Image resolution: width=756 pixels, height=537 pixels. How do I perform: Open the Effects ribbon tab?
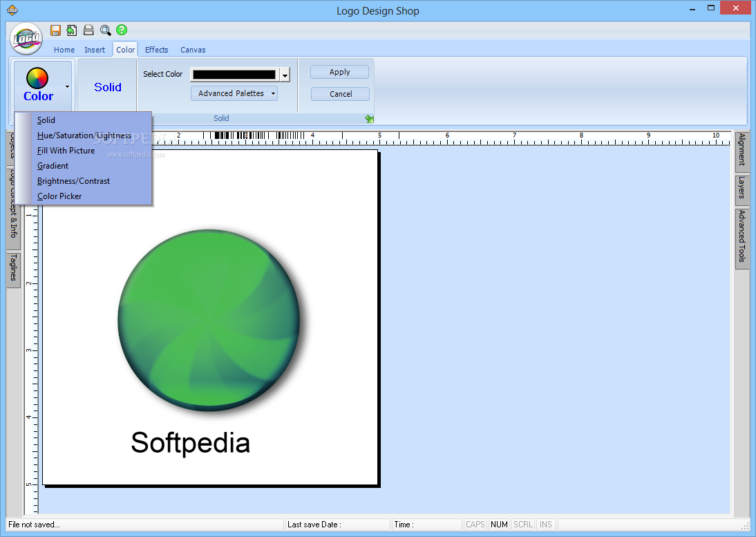click(157, 50)
